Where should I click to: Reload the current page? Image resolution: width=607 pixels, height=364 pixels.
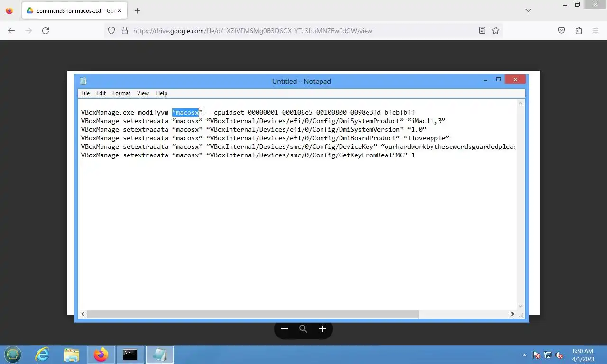[x=46, y=31]
